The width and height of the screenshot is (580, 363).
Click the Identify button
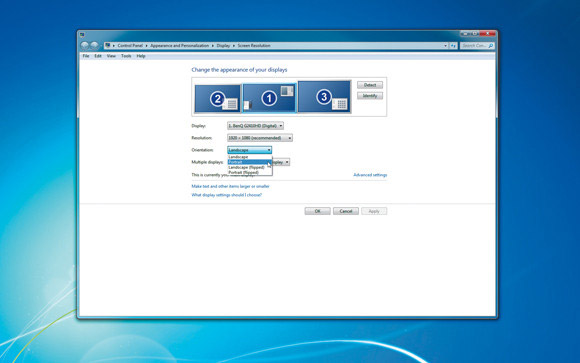370,96
